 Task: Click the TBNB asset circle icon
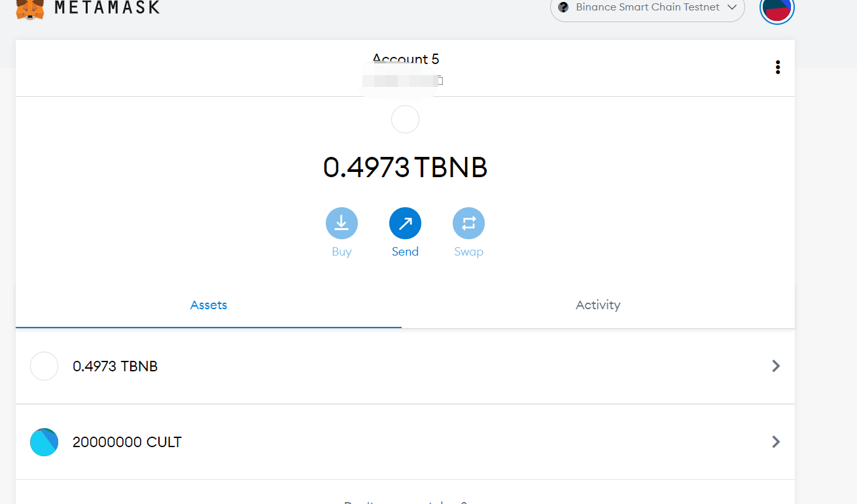[x=44, y=366]
